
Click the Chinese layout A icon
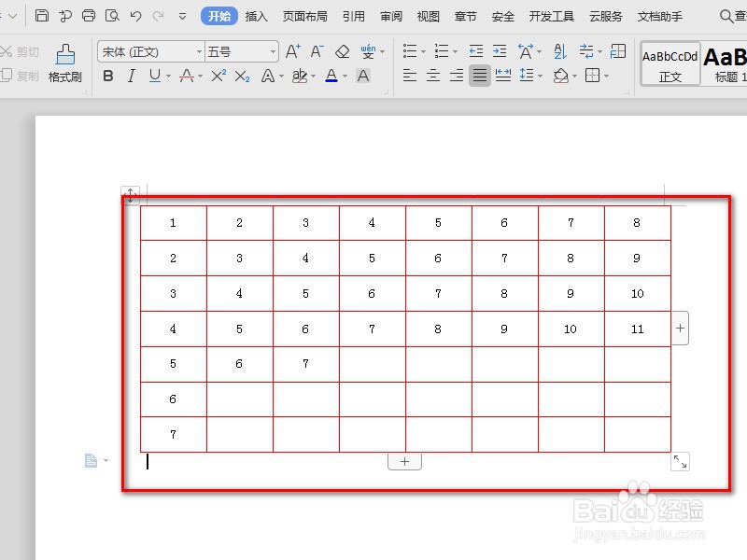(x=526, y=51)
